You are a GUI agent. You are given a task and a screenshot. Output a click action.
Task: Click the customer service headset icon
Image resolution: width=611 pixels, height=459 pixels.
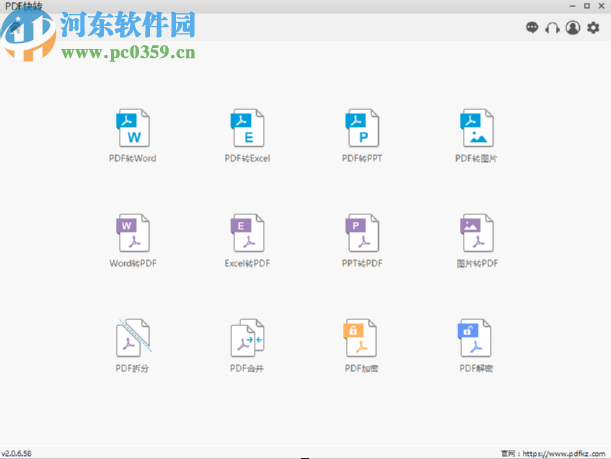552,28
